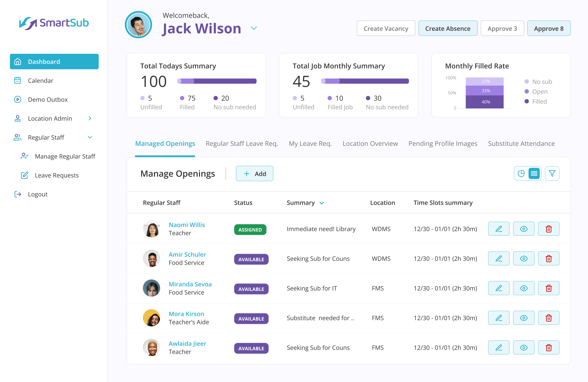588x382 pixels.
Task: Click the Create Absence button
Action: 448,28
